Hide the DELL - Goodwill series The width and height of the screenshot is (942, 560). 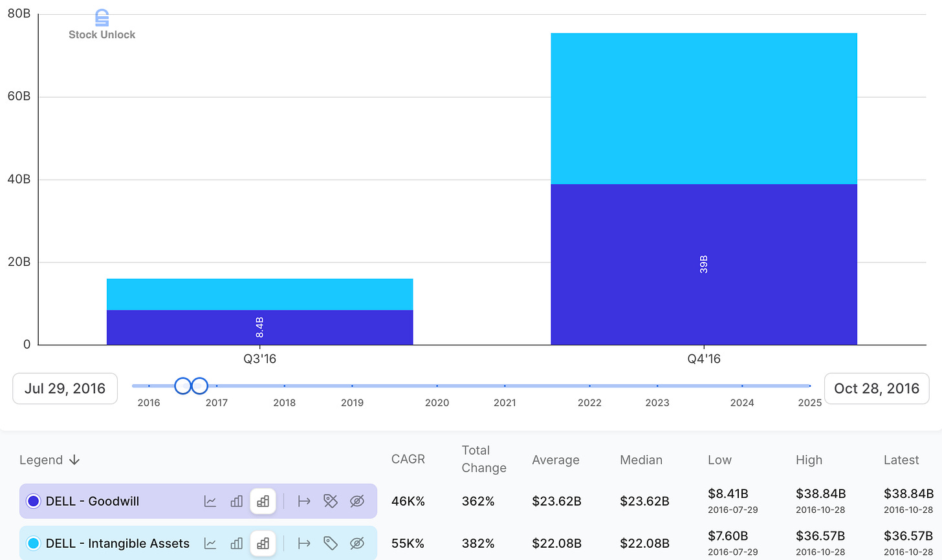[357, 501]
